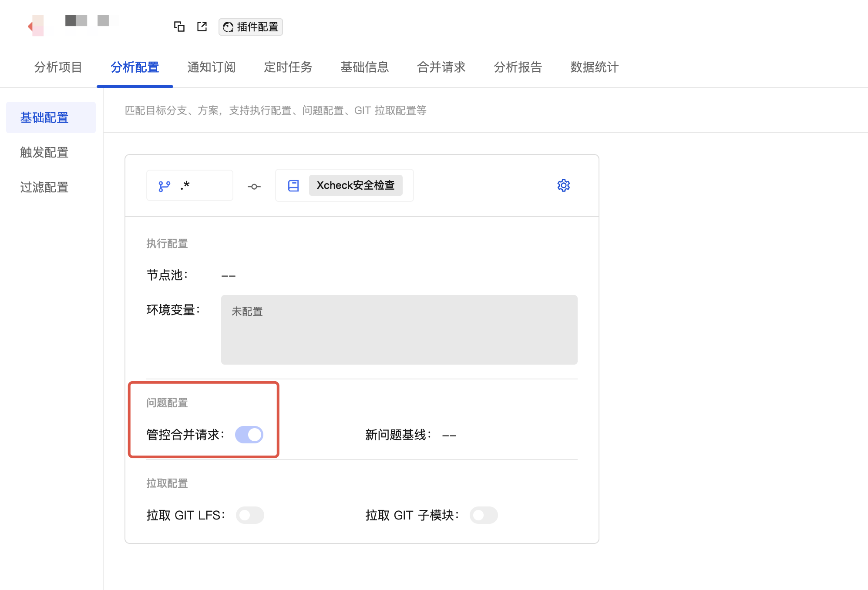This screenshot has width=868, height=590.
Task: Select 触发配置 in the sidebar
Action: [x=44, y=152]
